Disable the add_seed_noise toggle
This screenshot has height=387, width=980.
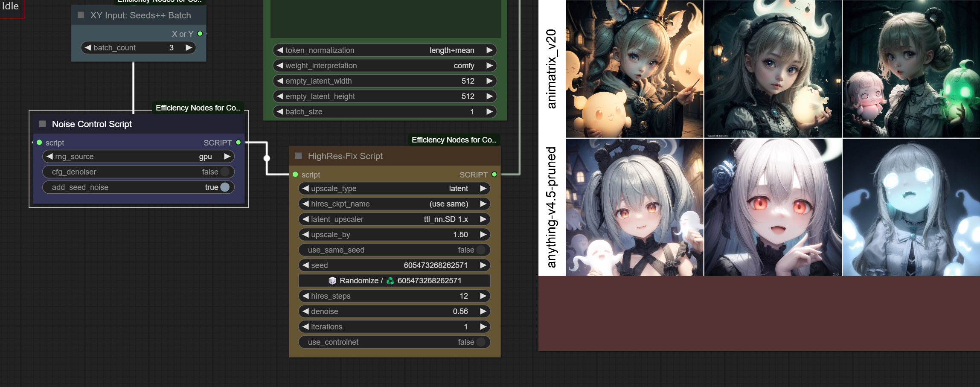point(225,187)
